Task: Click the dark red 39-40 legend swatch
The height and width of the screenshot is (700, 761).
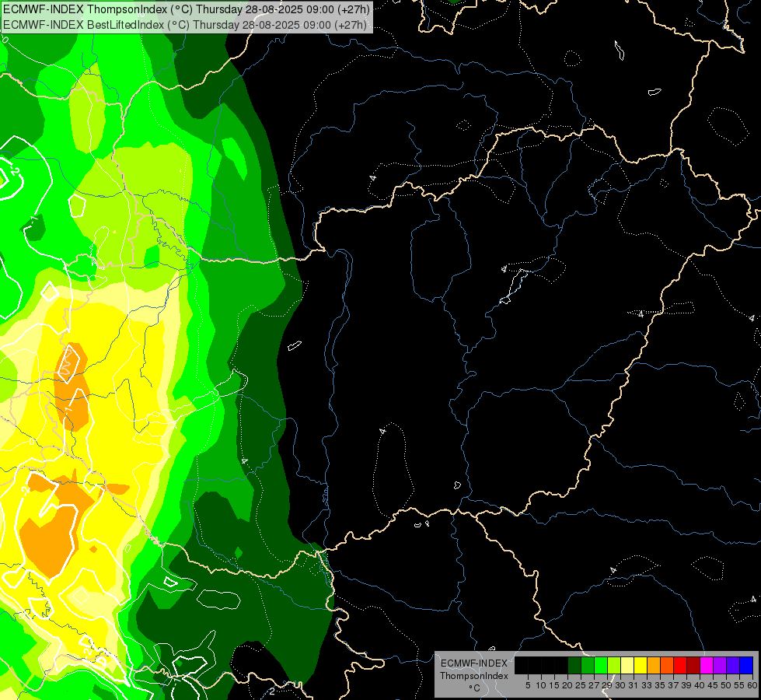Action: click(693, 665)
